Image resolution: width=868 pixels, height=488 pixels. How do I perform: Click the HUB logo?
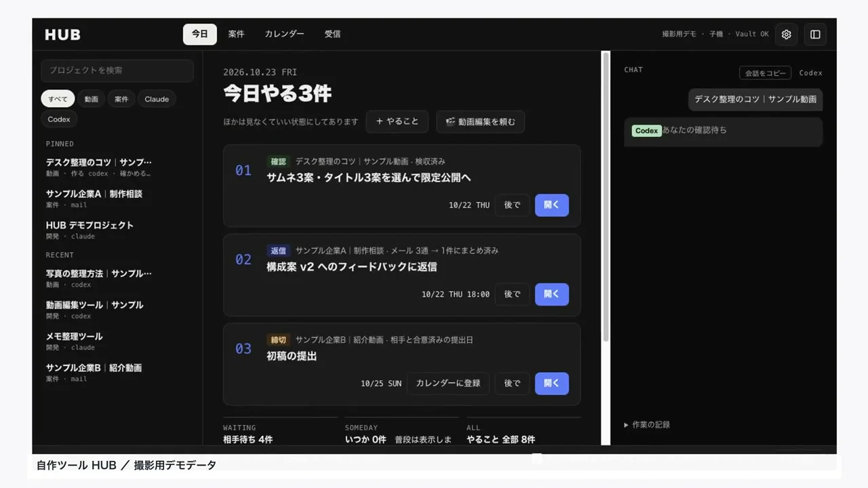(x=63, y=35)
